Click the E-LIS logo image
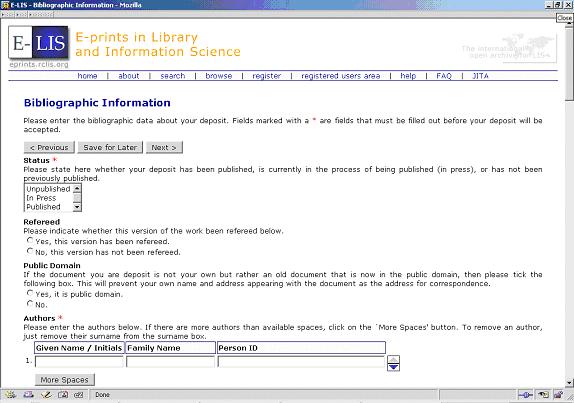This screenshot has height=403, width=574. (38, 42)
